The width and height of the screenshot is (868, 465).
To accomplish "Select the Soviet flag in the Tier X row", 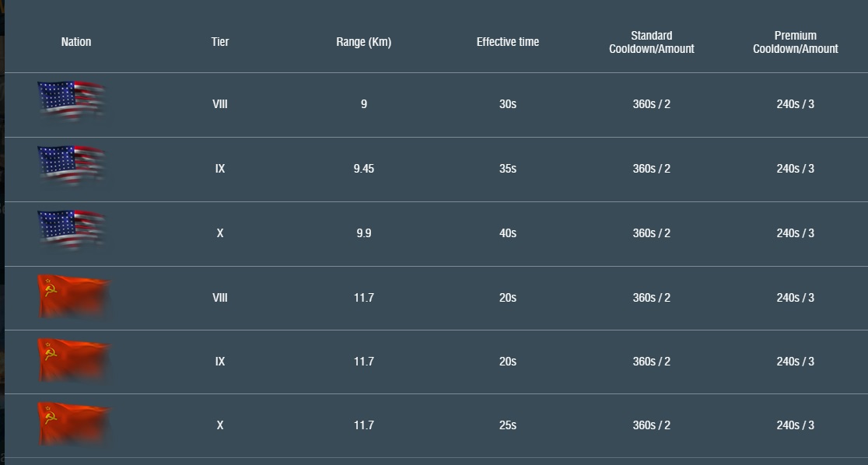I will coord(73,425).
